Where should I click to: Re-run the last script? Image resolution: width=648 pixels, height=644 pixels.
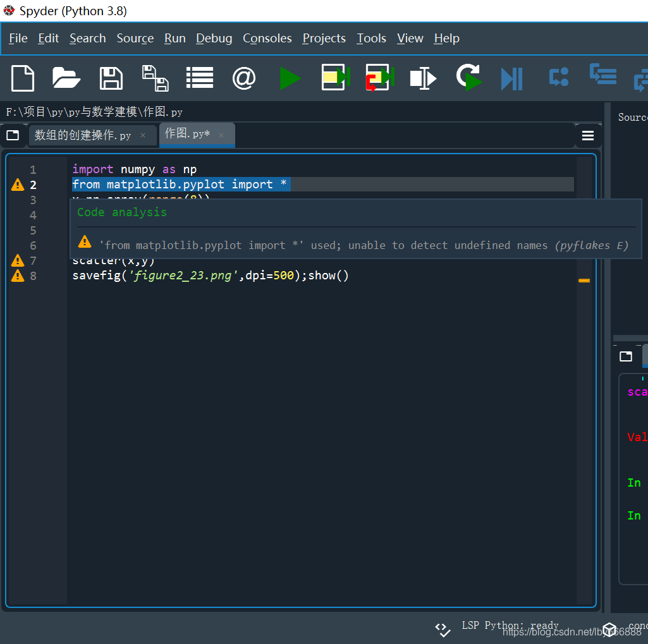469,77
